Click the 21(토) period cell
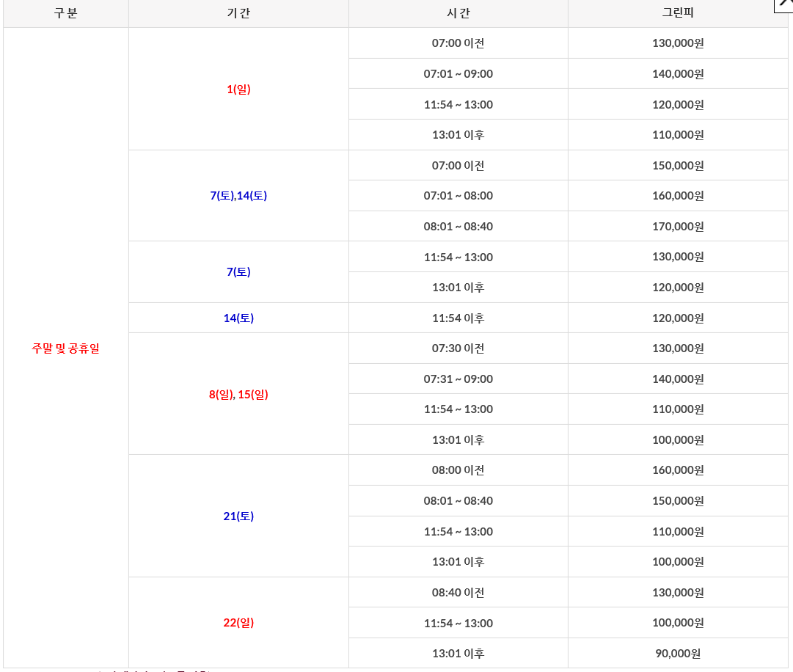793x672 pixels. (x=238, y=516)
